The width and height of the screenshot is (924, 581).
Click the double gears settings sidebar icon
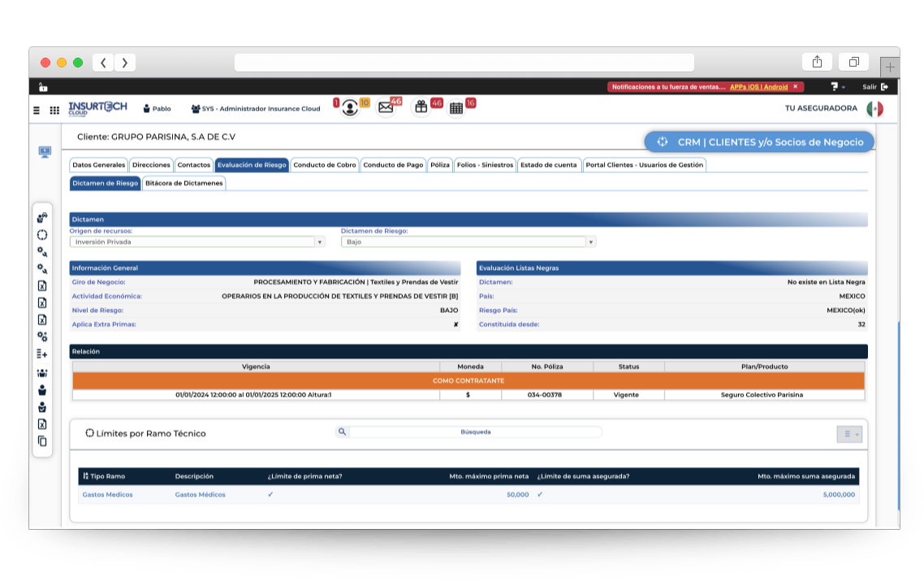[42, 336]
